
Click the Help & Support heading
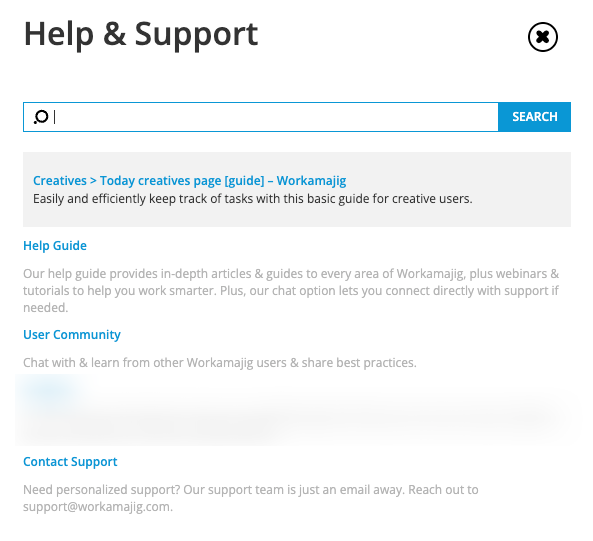point(141,35)
